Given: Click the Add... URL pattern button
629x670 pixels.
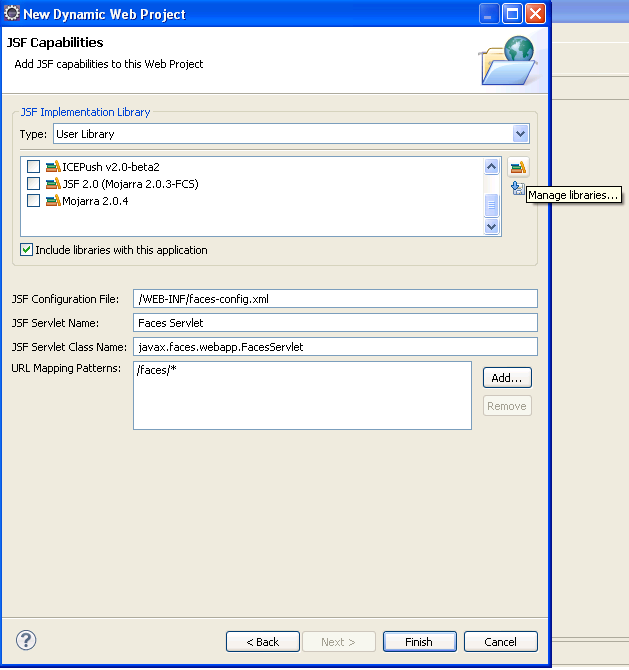Looking at the screenshot, I should click(x=507, y=378).
